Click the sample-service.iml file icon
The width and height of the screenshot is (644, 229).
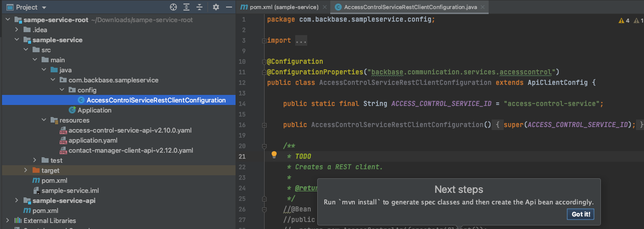[36, 190]
